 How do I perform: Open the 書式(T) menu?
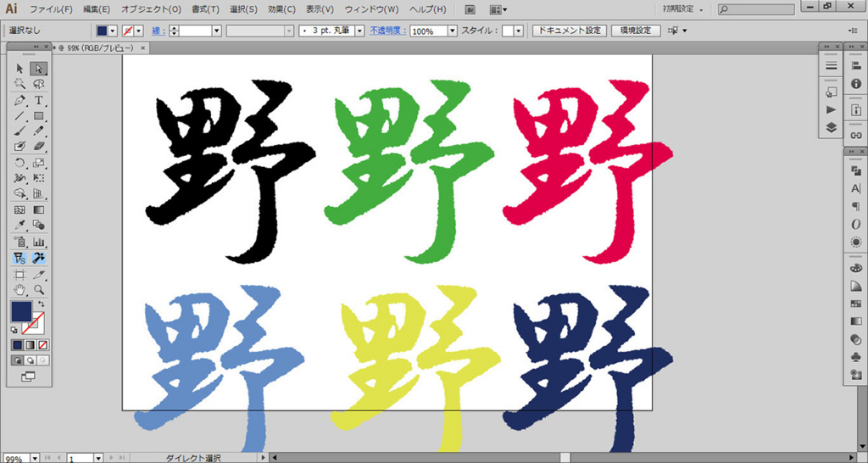click(205, 9)
